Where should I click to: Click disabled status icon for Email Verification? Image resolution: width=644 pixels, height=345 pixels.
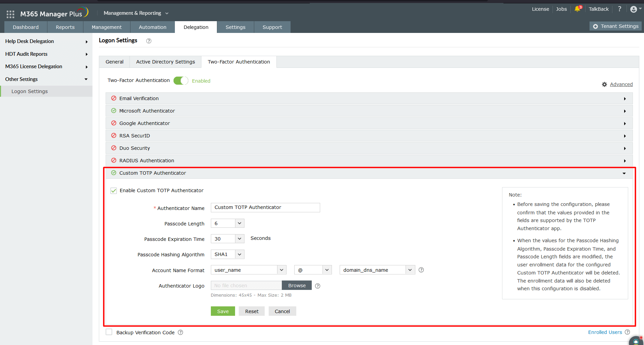(114, 98)
